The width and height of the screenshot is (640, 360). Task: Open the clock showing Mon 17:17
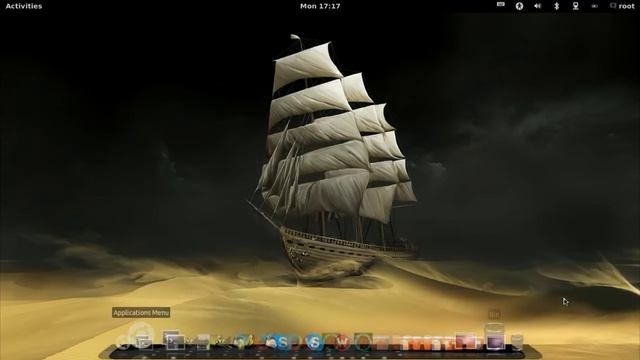320,6
